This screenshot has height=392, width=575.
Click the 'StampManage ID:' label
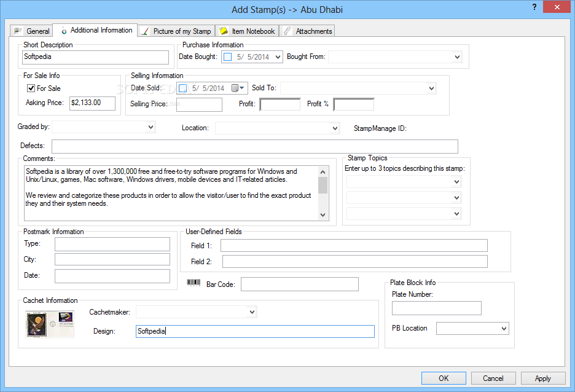coord(380,128)
